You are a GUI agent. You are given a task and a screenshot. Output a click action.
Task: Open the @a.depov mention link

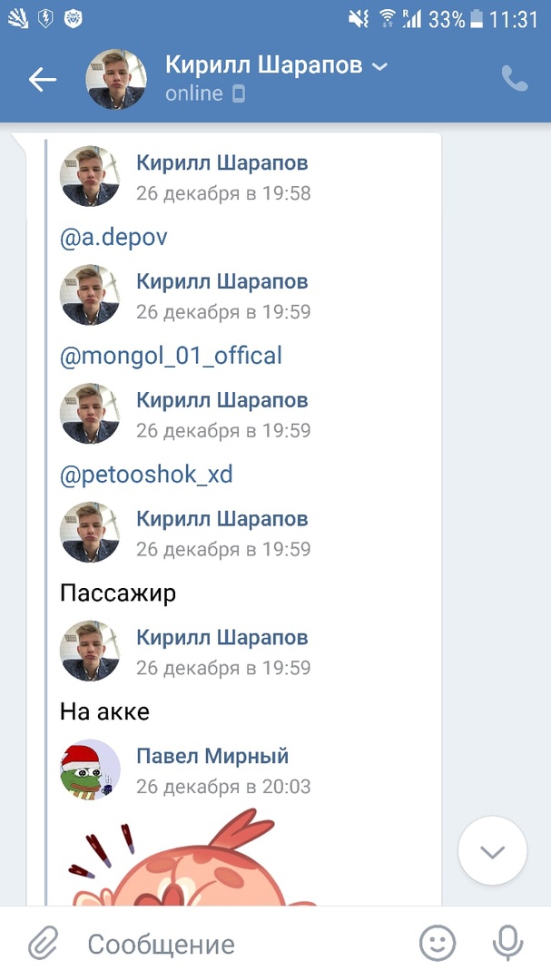[x=113, y=238]
